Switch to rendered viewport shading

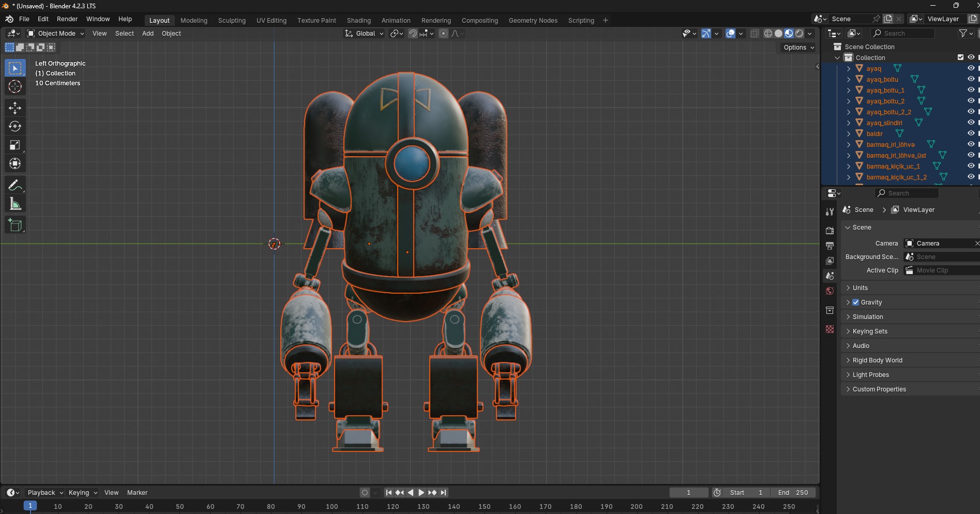(x=799, y=33)
